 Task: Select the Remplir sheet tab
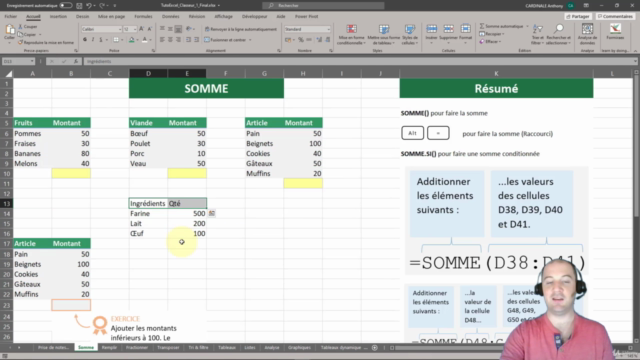109,347
